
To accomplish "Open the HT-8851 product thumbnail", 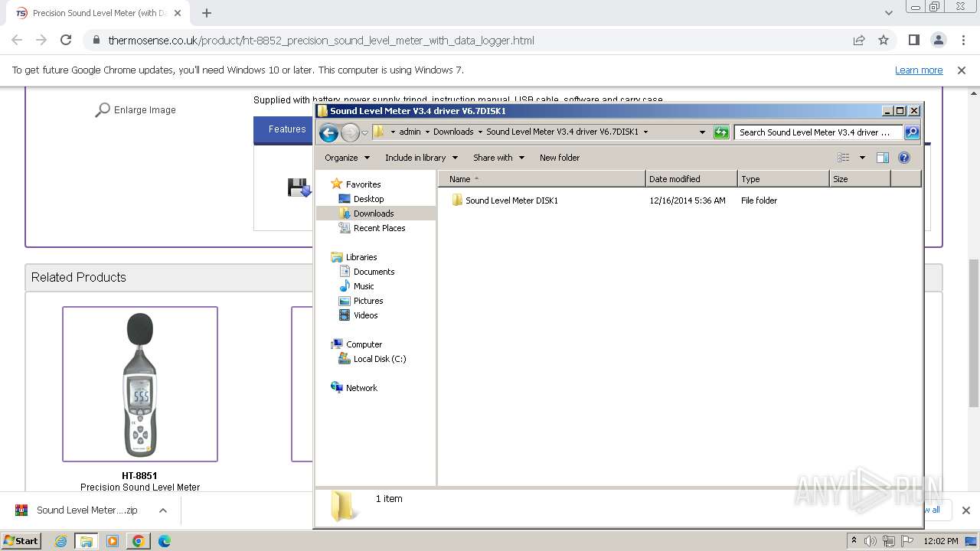I will click(x=140, y=384).
